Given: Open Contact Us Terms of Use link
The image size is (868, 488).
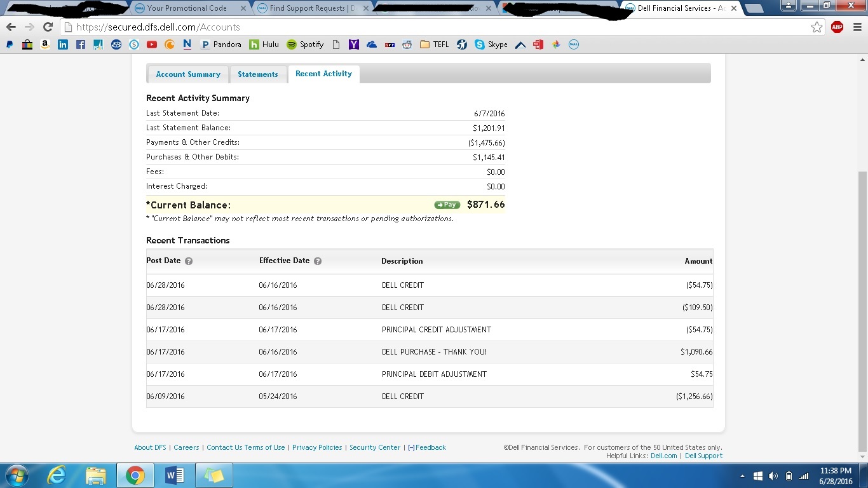Looking at the screenshot, I should (x=246, y=447).
